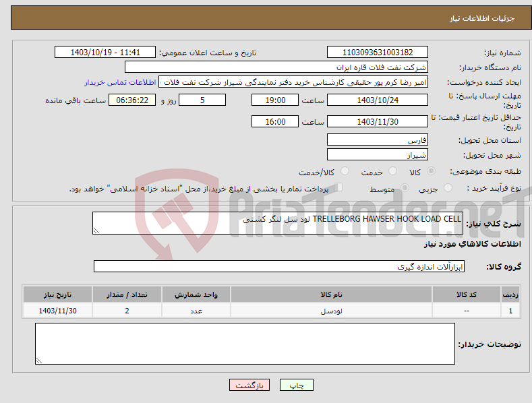Click the announcement date field 1403/10/19 - 11:41
This screenshot has width=532, height=403.
[105, 53]
